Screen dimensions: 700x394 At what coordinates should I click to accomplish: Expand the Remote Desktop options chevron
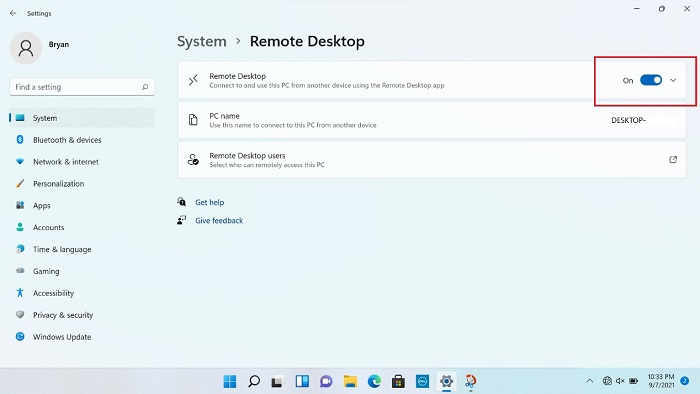click(x=673, y=80)
